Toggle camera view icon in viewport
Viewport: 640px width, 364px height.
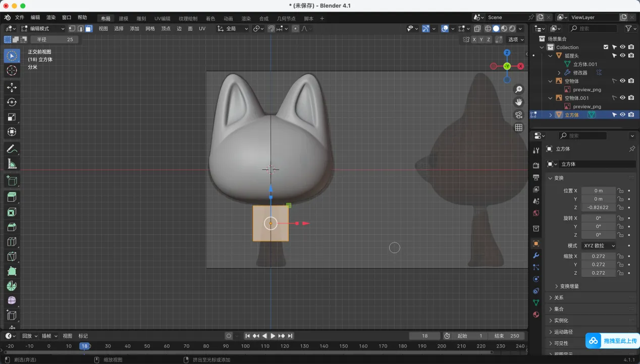[x=518, y=115]
